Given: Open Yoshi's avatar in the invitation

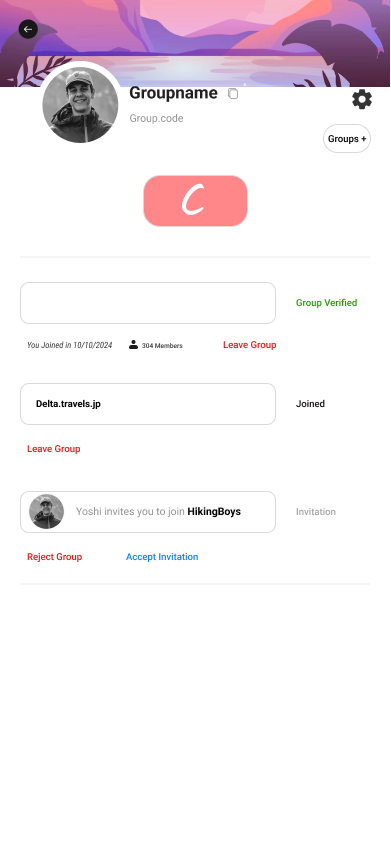Looking at the screenshot, I should pos(46,512).
